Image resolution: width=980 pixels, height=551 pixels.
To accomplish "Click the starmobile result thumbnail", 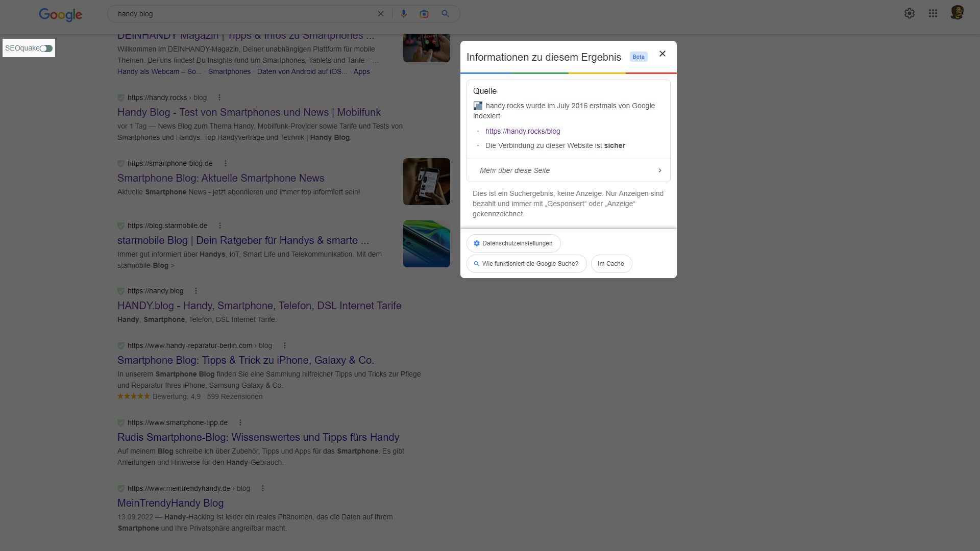I will tap(427, 244).
